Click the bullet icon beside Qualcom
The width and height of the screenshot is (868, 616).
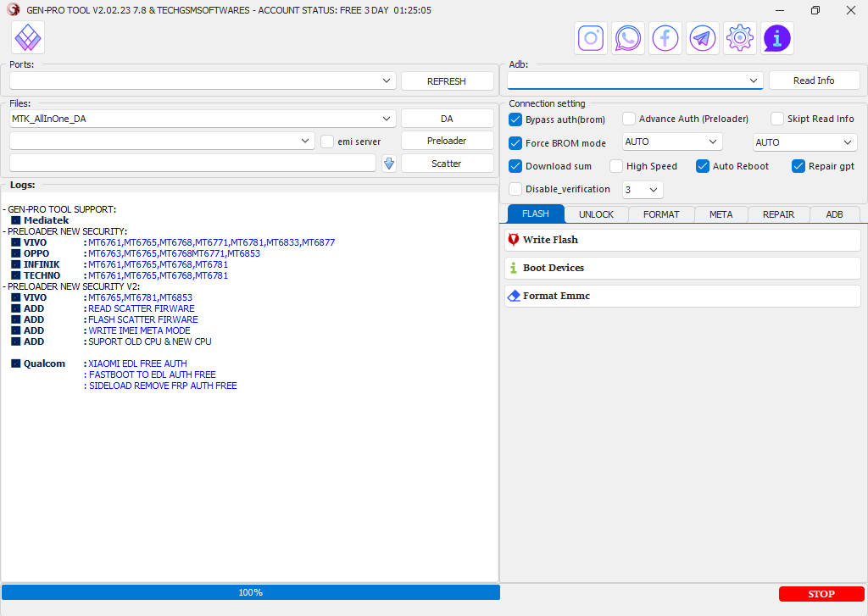click(16, 363)
